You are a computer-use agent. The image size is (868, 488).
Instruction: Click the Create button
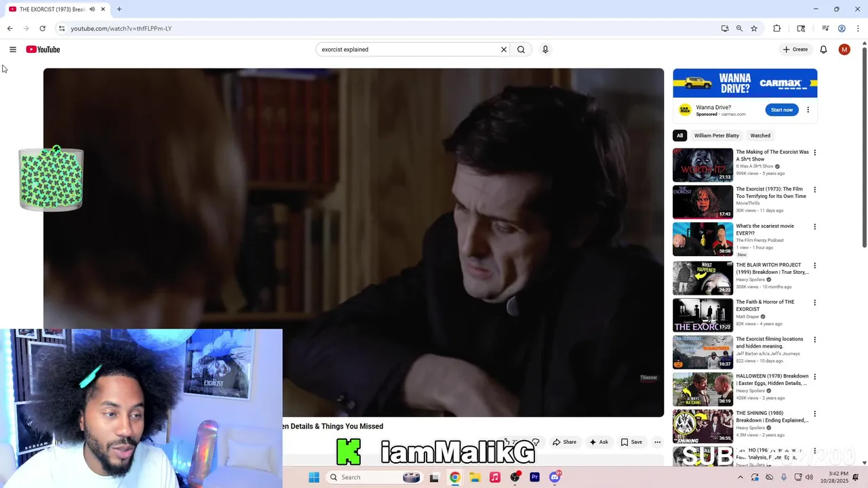click(795, 49)
